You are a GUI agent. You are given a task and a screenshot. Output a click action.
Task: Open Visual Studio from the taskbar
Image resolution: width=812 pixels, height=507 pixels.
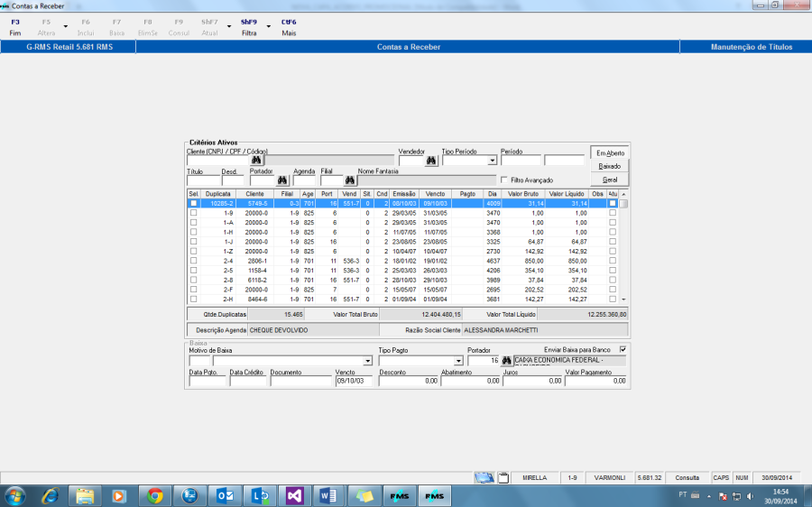(x=294, y=495)
